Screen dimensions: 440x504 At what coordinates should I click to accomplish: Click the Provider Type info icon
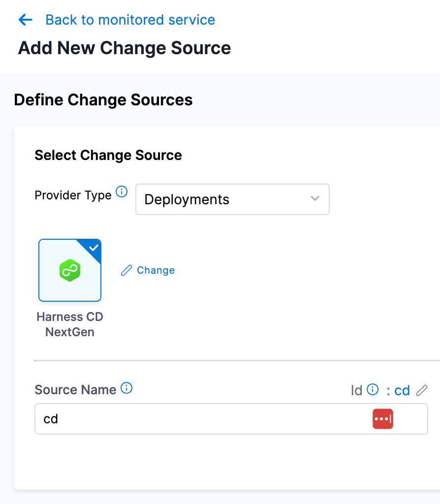tap(122, 191)
